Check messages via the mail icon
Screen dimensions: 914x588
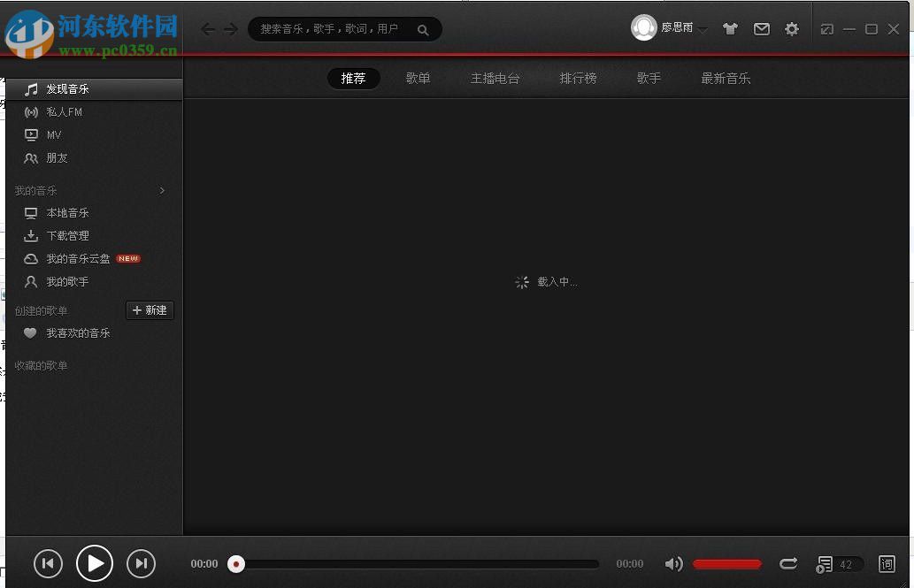click(x=761, y=28)
